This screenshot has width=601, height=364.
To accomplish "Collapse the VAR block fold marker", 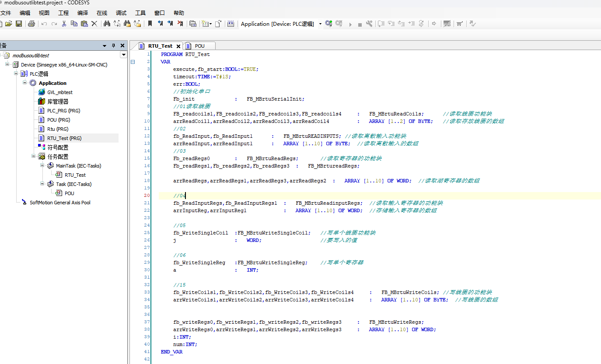I will coord(133,62).
